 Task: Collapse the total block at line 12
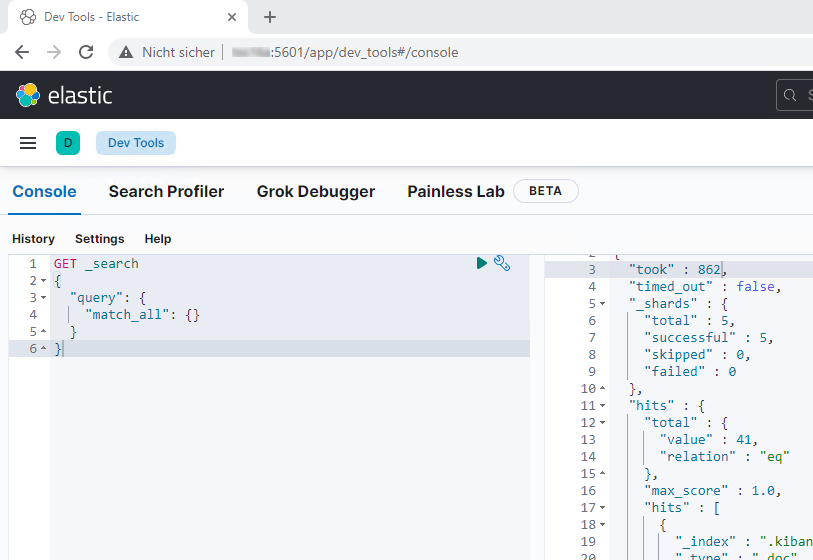[602, 423]
